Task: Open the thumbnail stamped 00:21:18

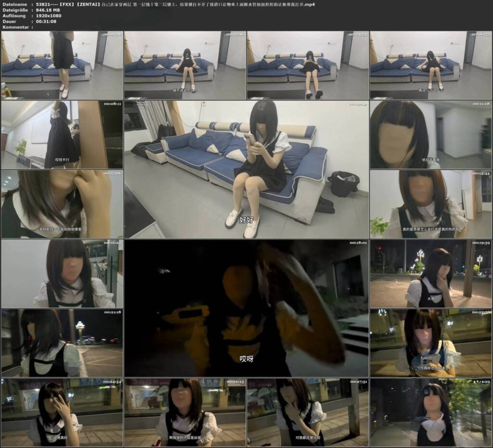Action: pos(62,343)
